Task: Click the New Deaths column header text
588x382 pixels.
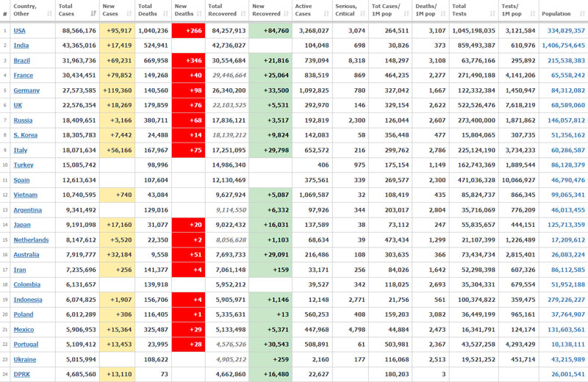Action: [x=184, y=10]
